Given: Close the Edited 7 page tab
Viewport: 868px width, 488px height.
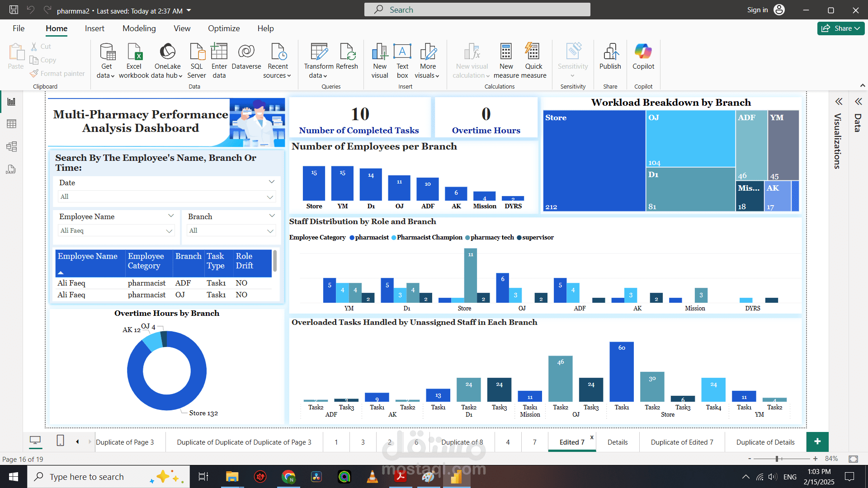Looking at the screenshot, I should 592,437.
